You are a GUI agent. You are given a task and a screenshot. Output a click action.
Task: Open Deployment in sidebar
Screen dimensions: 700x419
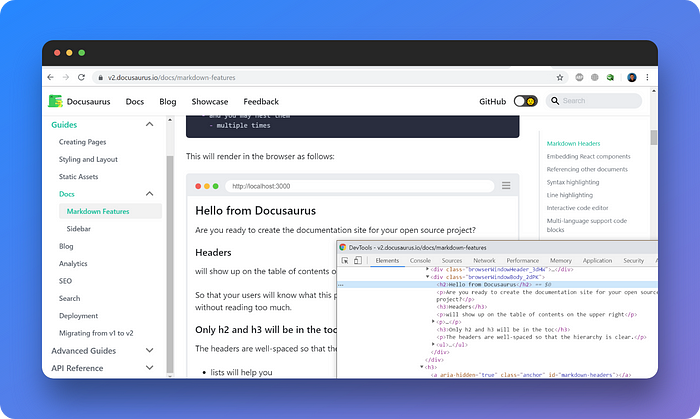click(x=79, y=316)
